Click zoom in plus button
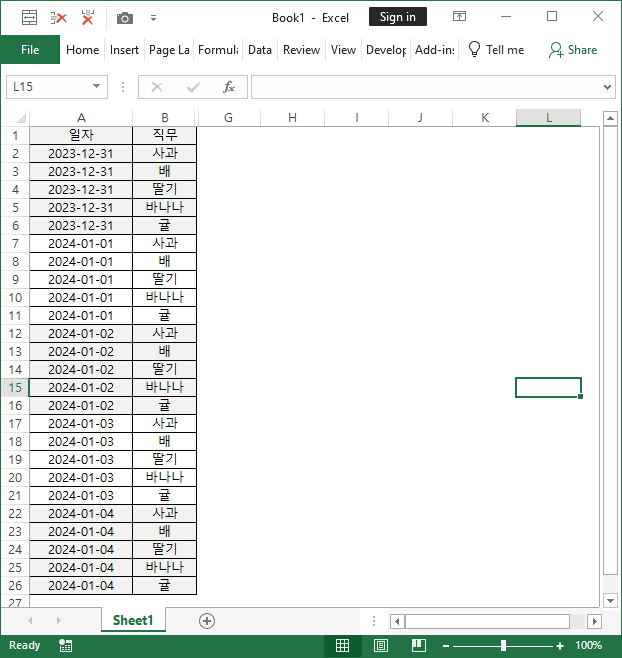 click(x=560, y=646)
